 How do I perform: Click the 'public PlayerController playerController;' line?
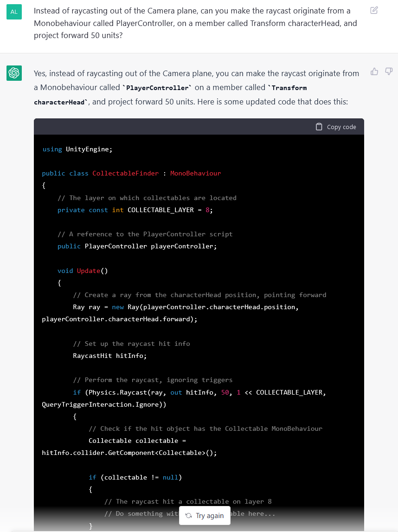coord(137,247)
